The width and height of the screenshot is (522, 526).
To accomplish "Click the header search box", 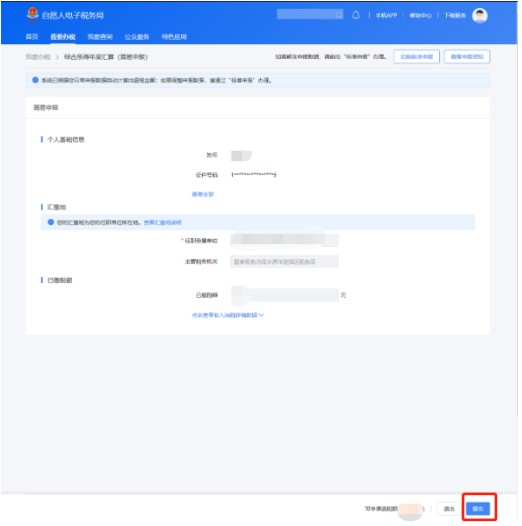I will pos(310,14).
